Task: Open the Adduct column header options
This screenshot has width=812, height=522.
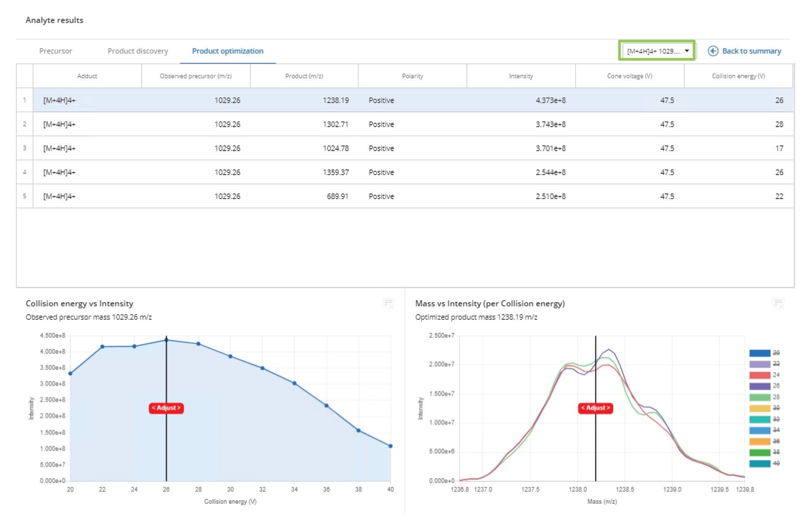Action: pos(86,76)
